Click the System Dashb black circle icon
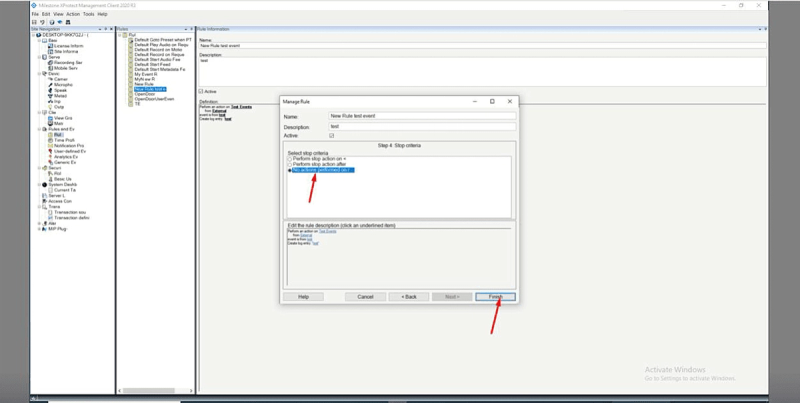The image size is (800, 403). tap(44, 185)
